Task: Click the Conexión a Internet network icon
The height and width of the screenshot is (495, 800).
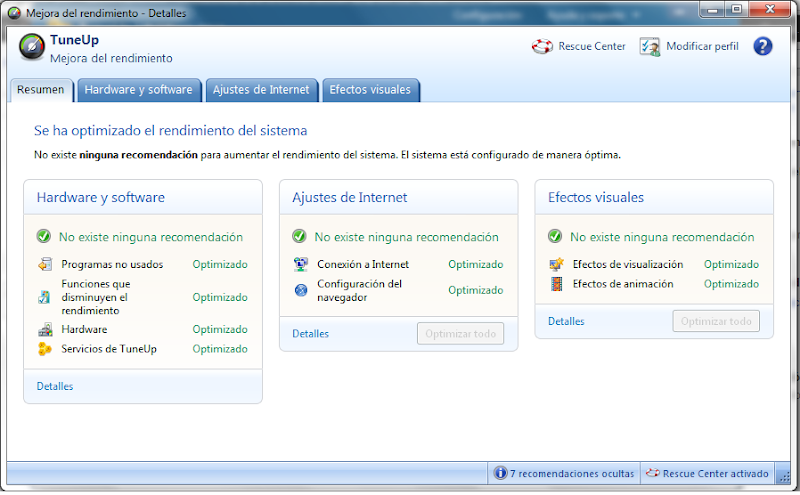Action: [301, 264]
